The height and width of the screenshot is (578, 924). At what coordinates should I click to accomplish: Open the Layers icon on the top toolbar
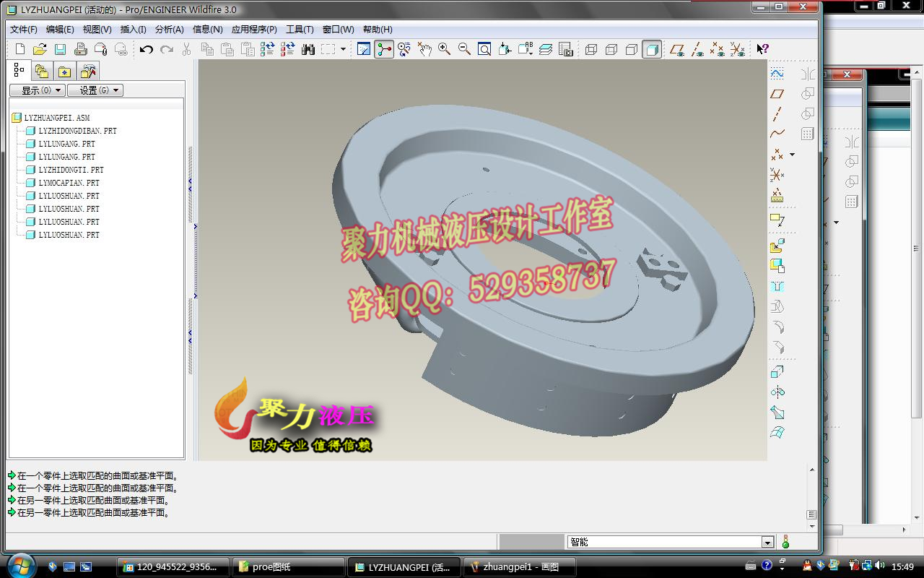click(546, 48)
